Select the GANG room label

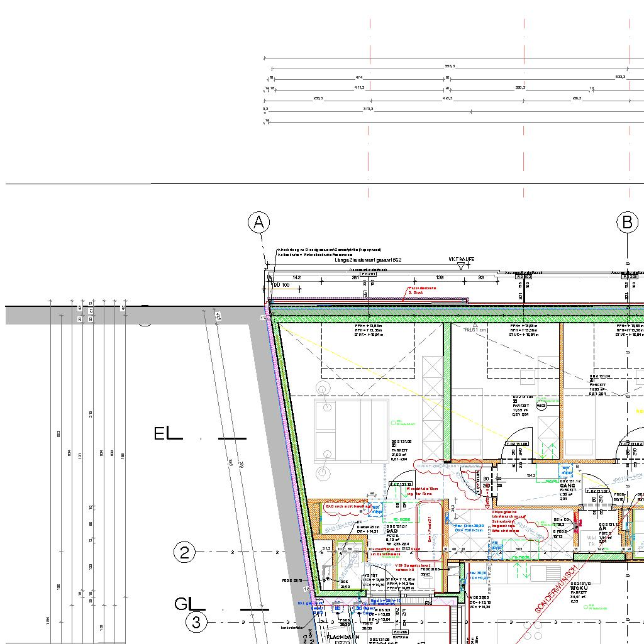point(568,486)
